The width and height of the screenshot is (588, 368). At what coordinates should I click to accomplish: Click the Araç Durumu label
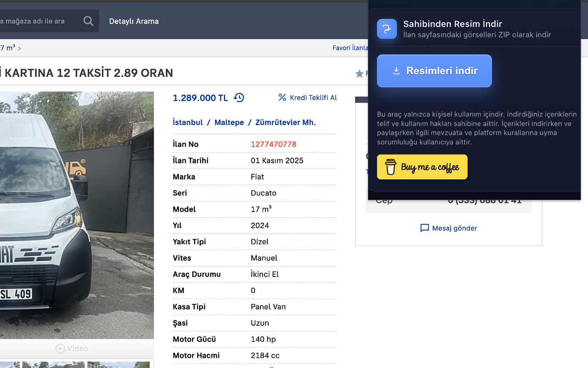[197, 274]
